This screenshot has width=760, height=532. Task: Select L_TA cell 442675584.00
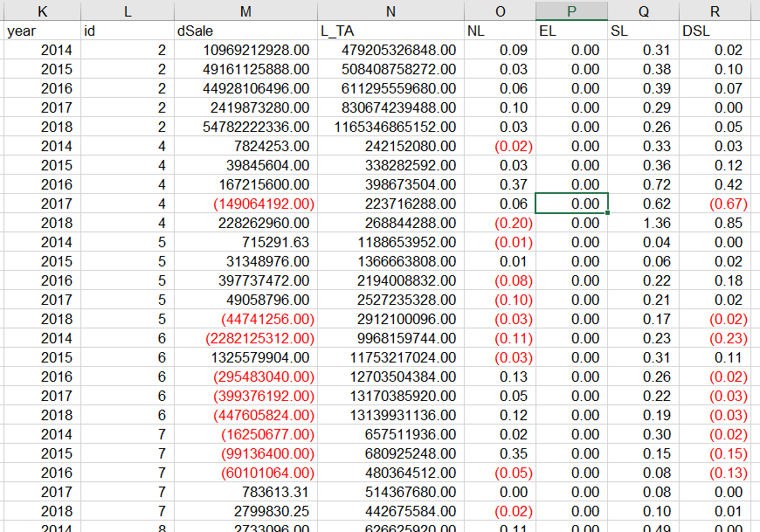(x=390, y=511)
